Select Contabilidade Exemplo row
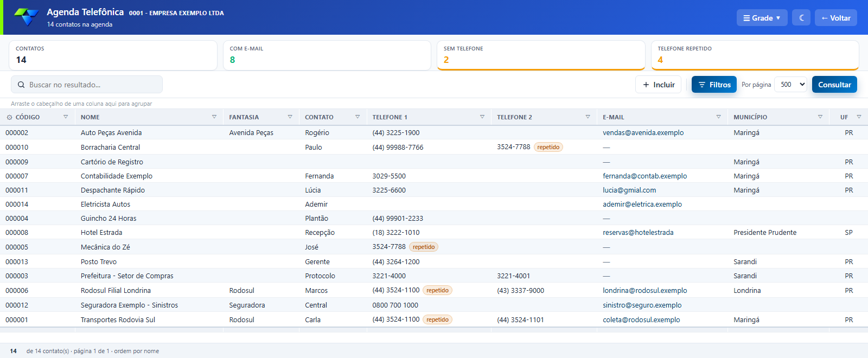The image size is (868, 358). 434,176
